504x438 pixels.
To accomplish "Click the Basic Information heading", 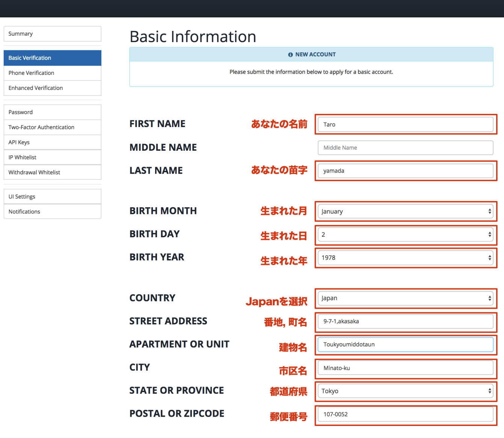I will (193, 37).
